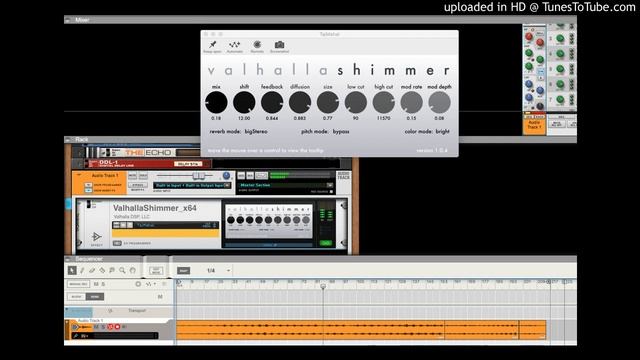Viewport: 640px width, 360px height.
Task: Click the high cut knob
Action: [384, 102]
